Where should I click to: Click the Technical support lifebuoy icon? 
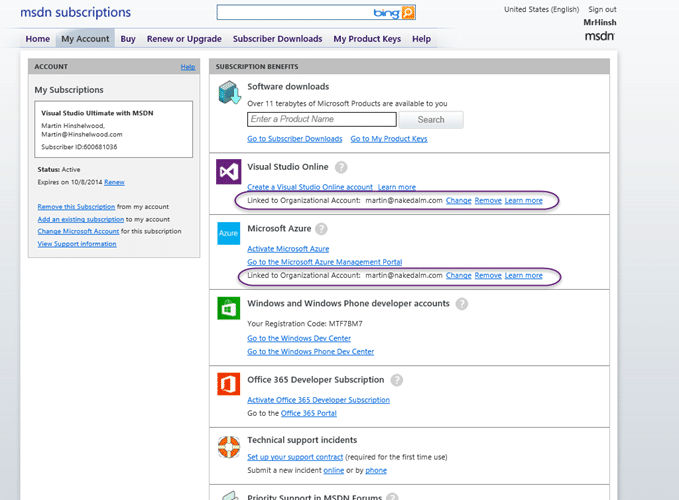(229, 447)
